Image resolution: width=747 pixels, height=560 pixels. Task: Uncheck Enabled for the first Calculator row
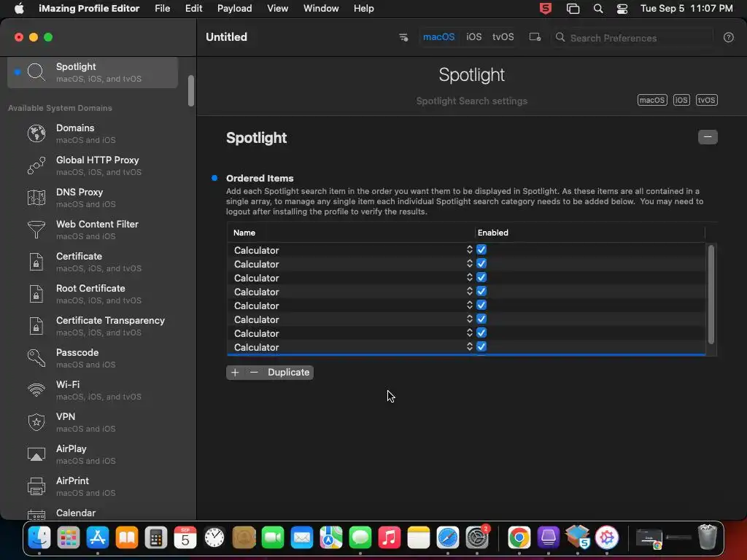click(481, 249)
